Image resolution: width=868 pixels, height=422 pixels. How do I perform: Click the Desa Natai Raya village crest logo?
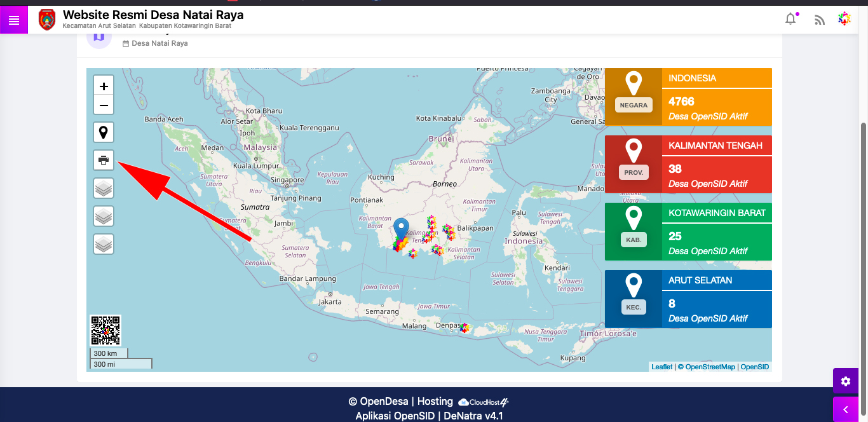point(47,20)
